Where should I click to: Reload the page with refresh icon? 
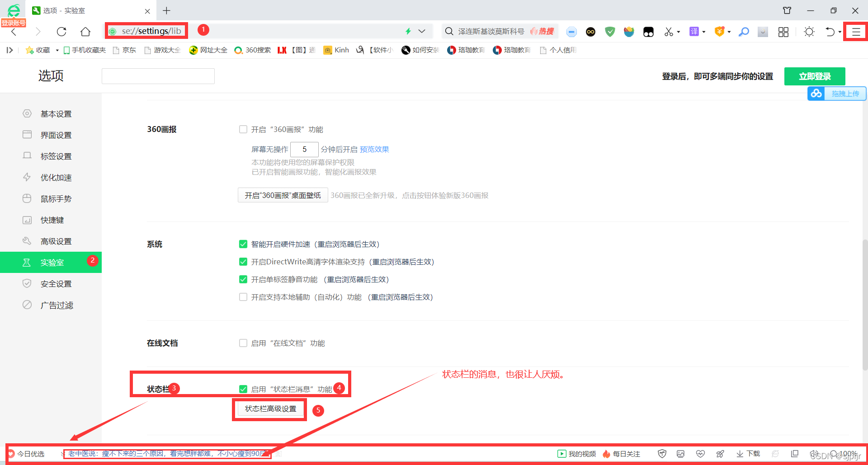pyautogui.click(x=61, y=32)
